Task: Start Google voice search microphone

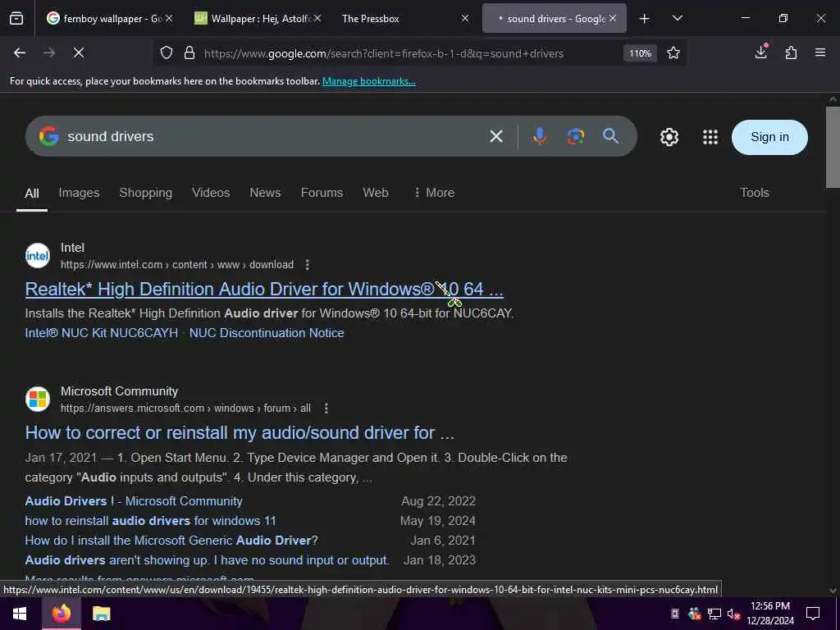Action: tap(540, 136)
